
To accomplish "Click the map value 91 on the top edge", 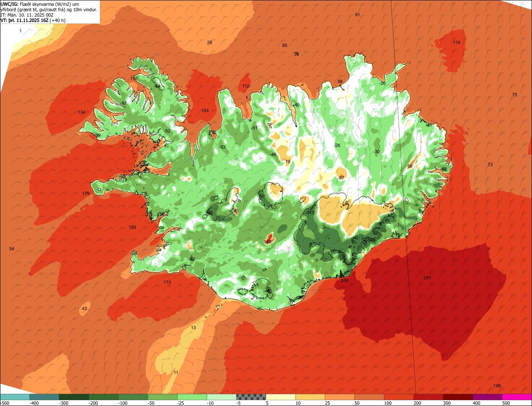I will (357, 15).
